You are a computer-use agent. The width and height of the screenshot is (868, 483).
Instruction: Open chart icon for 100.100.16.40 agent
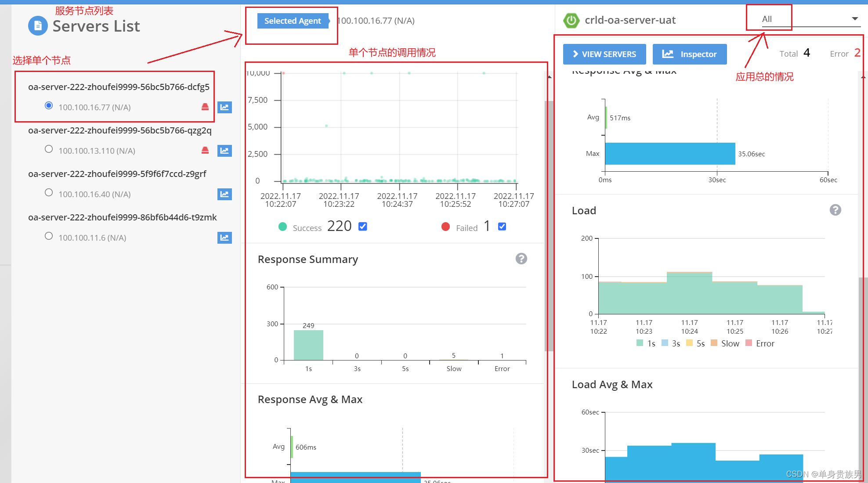224,194
